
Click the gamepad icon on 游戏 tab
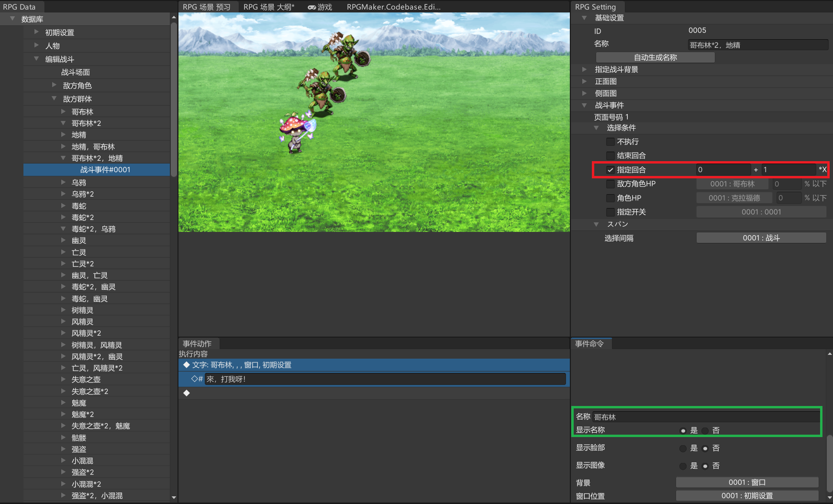[311, 7]
